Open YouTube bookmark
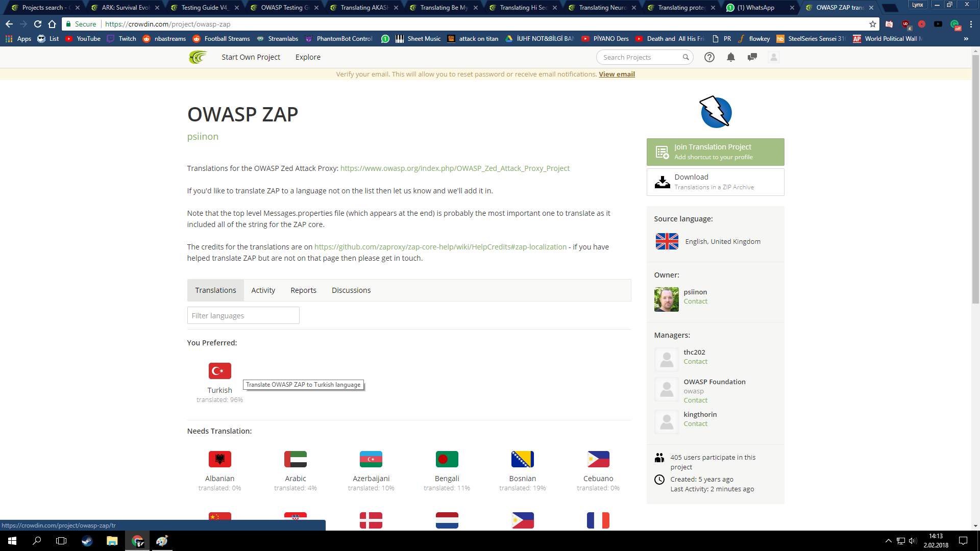Viewport: 980px width, 551px height. 82,39
